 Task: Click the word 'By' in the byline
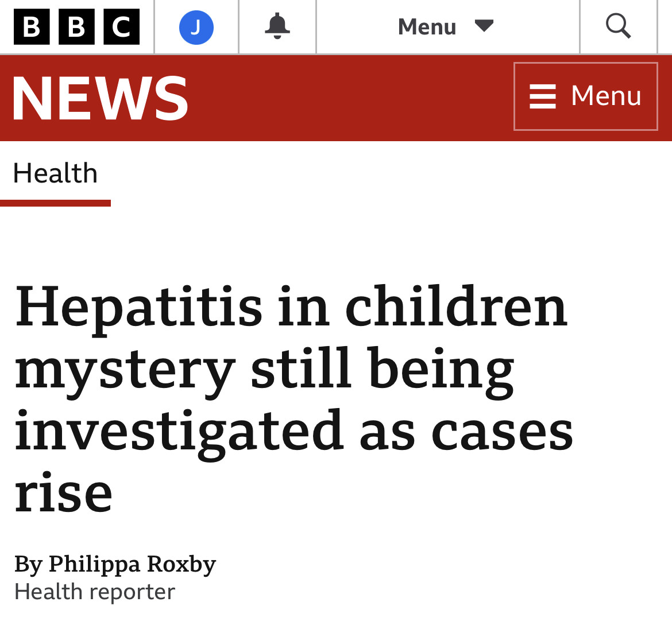(28, 564)
